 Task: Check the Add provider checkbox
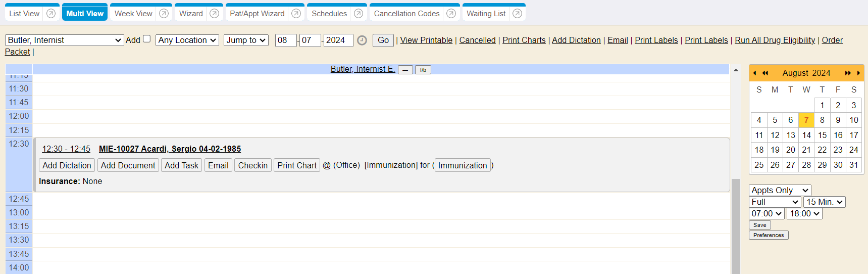coord(147,39)
